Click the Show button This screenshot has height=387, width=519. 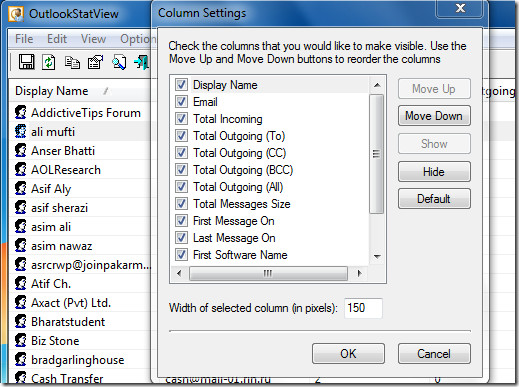434,144
